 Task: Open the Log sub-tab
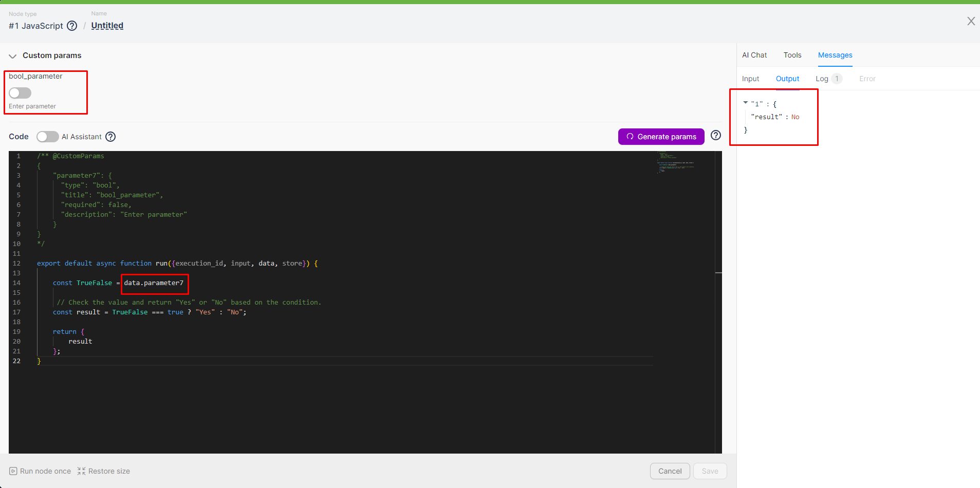tap(822, 79)
